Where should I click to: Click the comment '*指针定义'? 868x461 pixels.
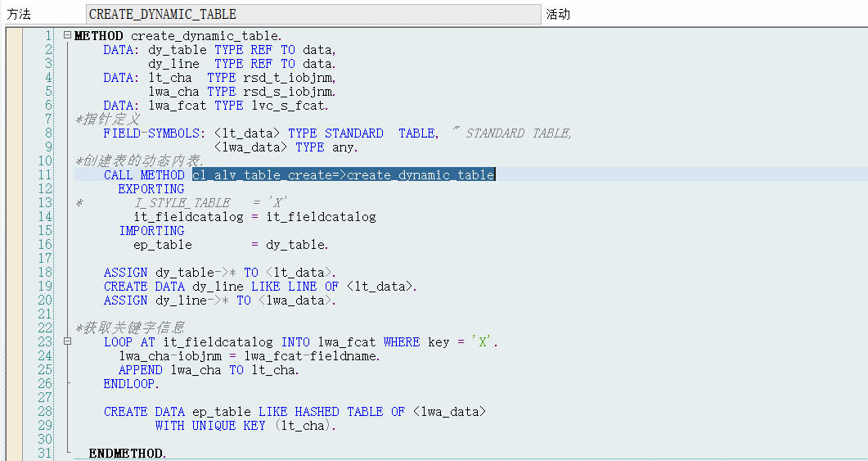(x=107, y=119)
